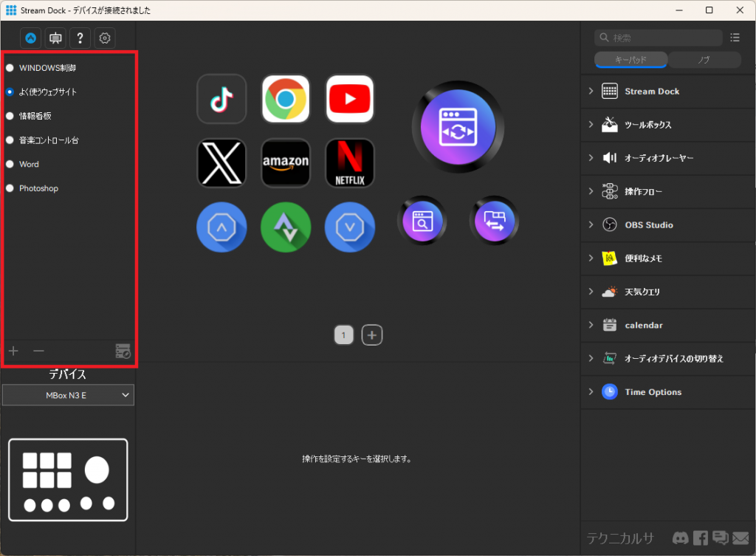Select the green up-down arrows key

pyautogui.click(x=286, y=227)
